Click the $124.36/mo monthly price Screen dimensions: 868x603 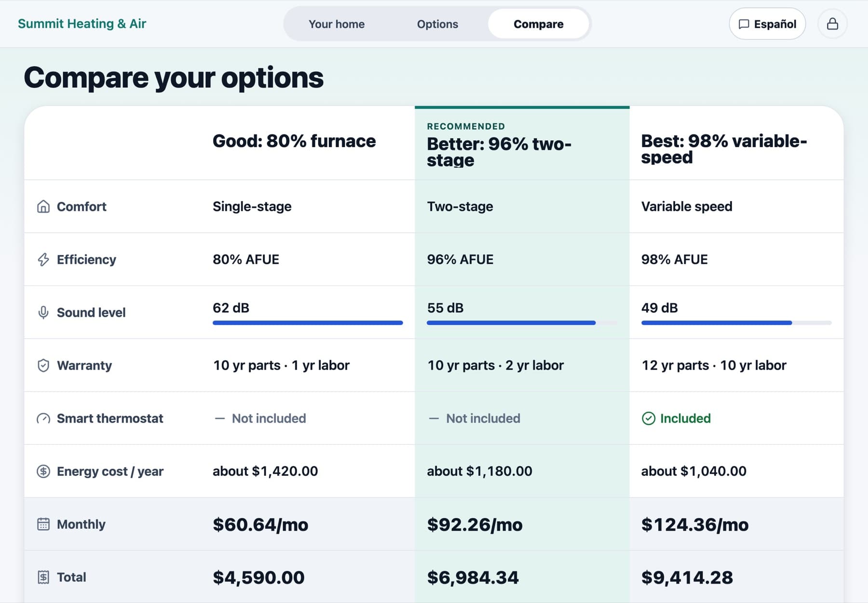point(695,524)
